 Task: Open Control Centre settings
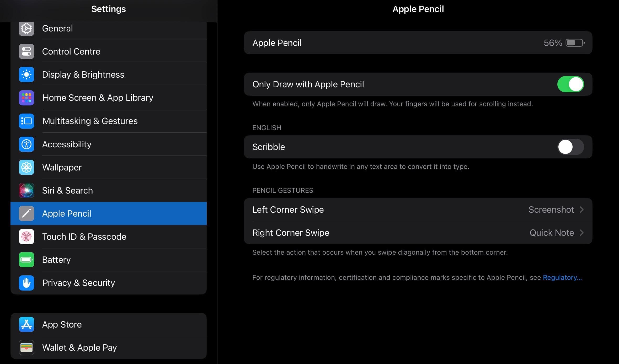point(109,51)
